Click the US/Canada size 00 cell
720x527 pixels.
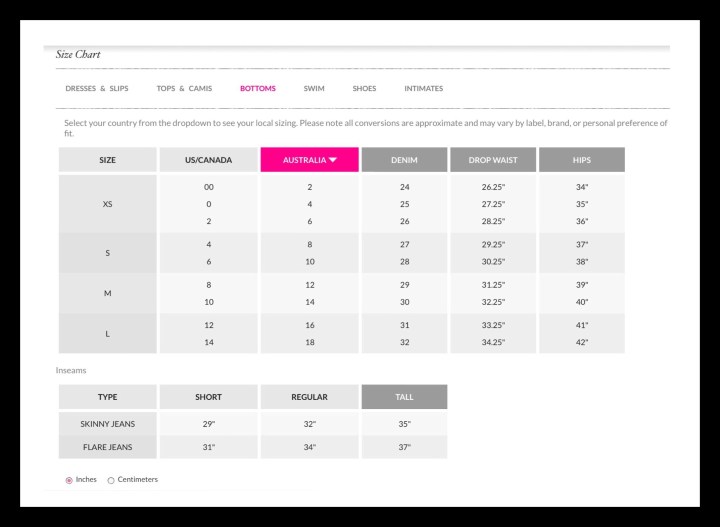(208, 187)
